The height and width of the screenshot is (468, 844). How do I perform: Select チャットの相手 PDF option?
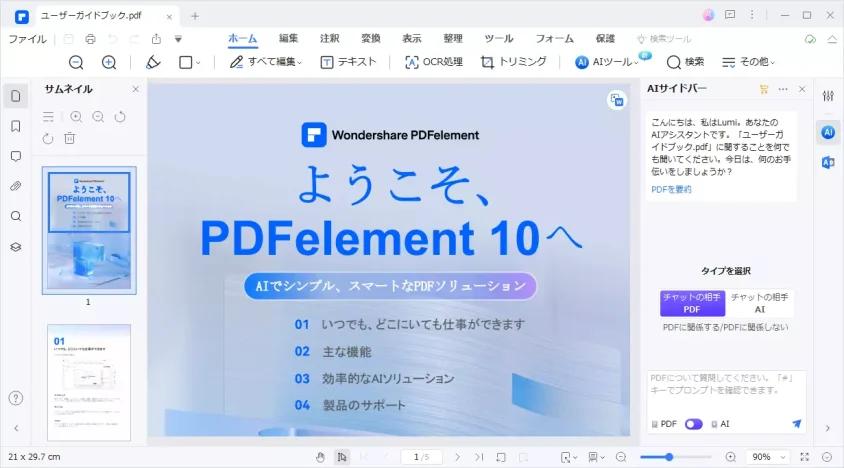coord(692,303)
